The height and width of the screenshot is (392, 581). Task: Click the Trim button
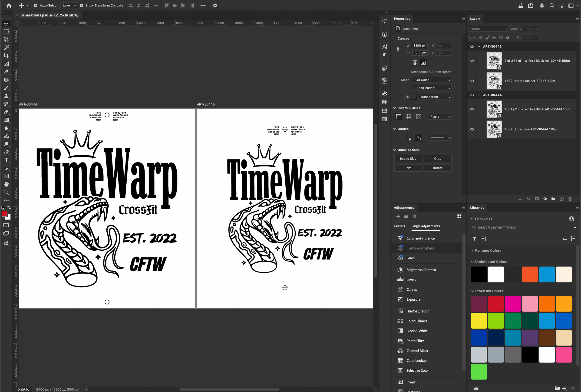[x=408, y=168]
